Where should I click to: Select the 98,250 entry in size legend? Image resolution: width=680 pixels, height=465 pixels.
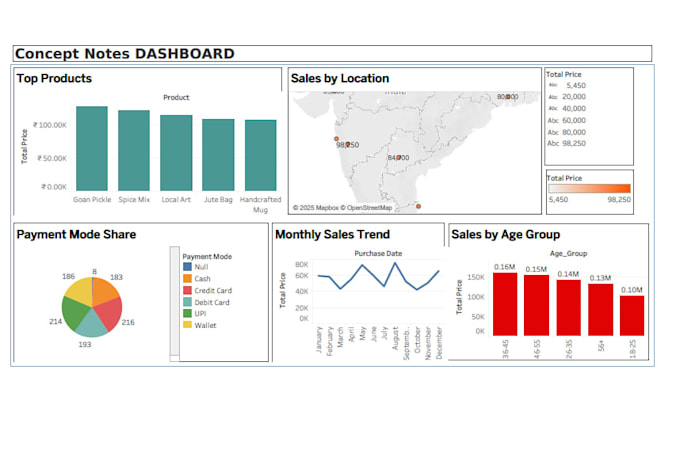567,143
